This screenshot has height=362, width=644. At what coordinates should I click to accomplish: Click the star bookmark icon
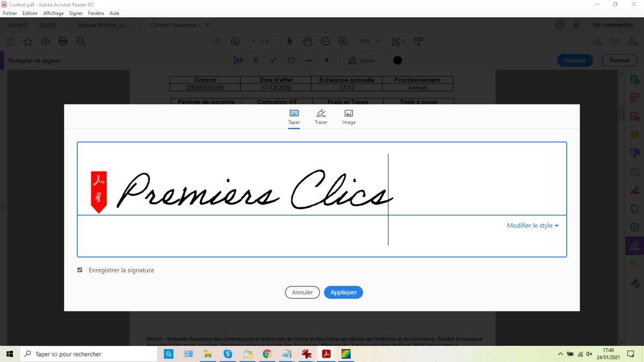[28, 41]
